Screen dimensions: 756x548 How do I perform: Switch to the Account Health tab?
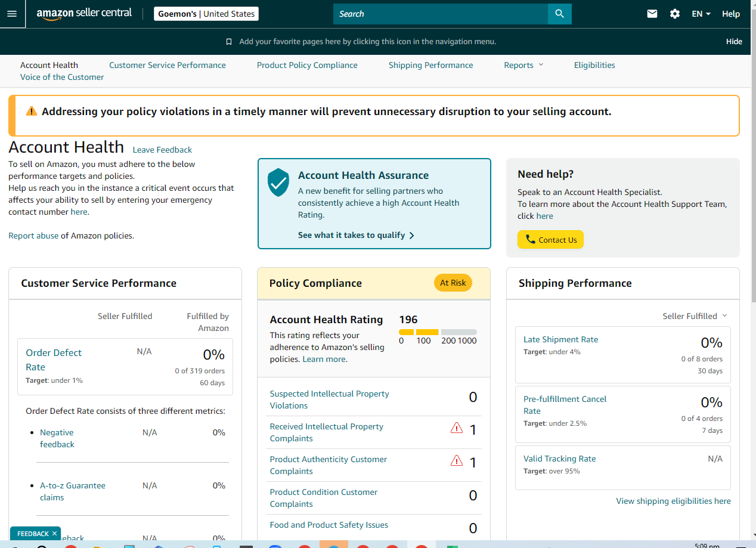pos(49,65)
